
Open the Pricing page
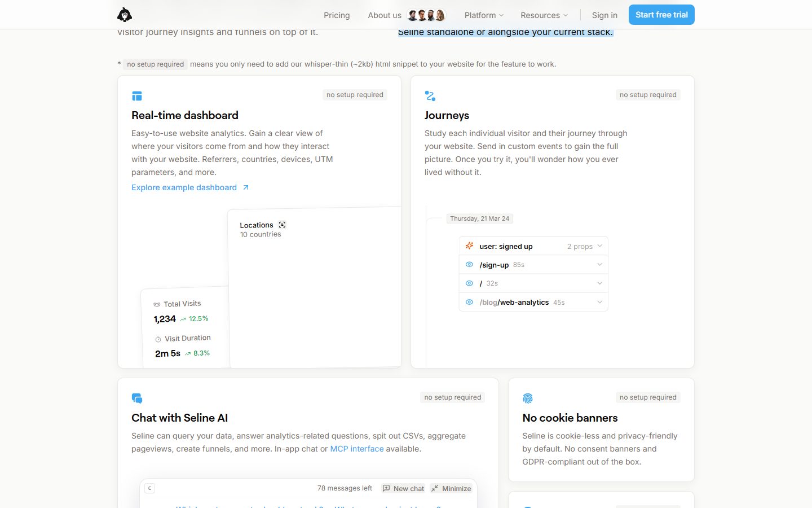[x=337, y=15]
